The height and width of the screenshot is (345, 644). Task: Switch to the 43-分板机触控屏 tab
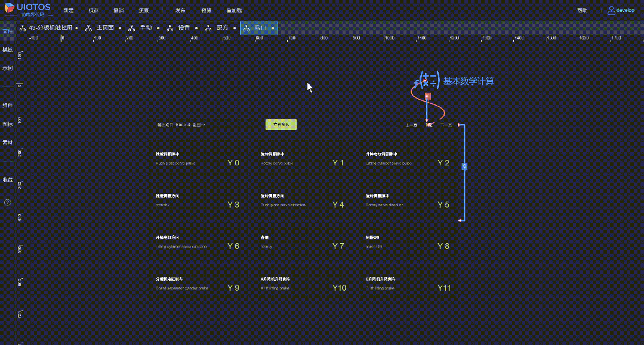(x=51, y=28)
